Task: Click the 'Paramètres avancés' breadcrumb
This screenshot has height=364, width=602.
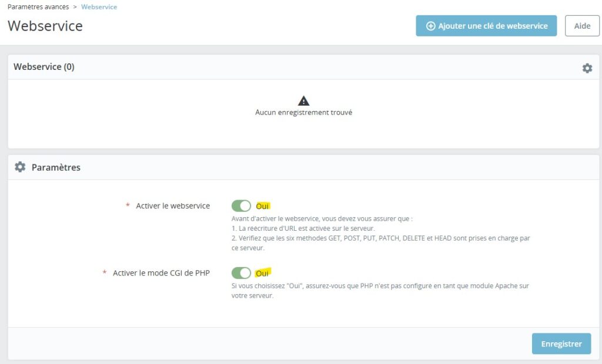Action: tap(38, 7)
